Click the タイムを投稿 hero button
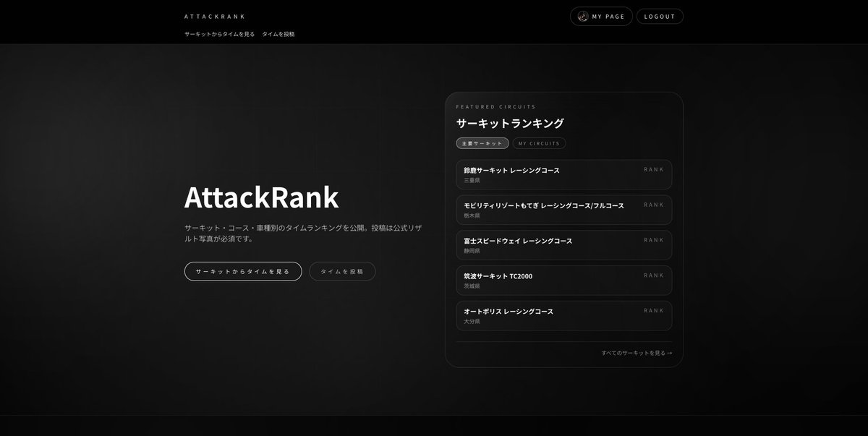Image resolution: width=868 pixels, height=436 pixels. click(x=342, y=271)
